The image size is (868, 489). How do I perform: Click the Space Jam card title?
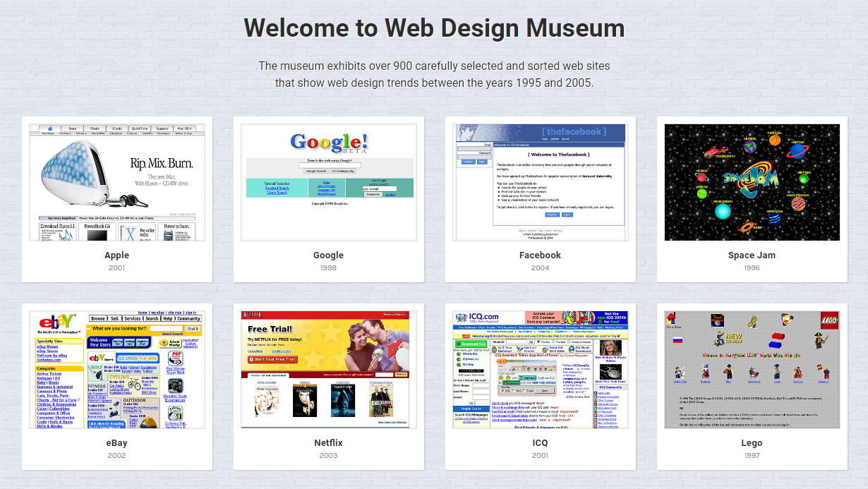tap(752, 255)
